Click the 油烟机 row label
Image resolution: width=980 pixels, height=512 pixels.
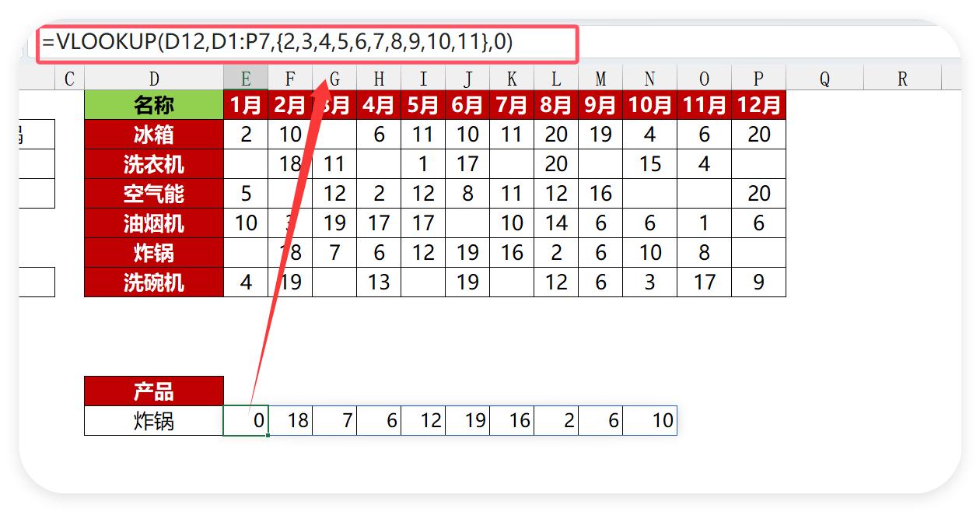point(154,223)
